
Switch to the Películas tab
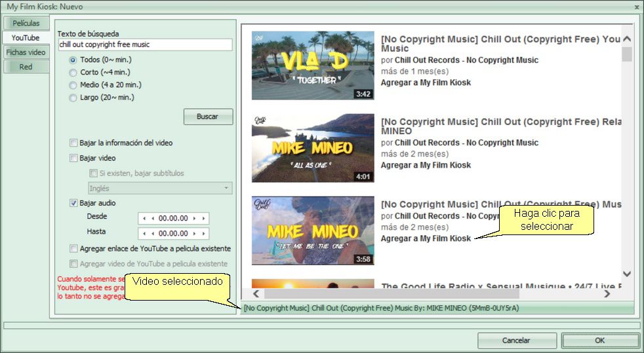point(26,23)
